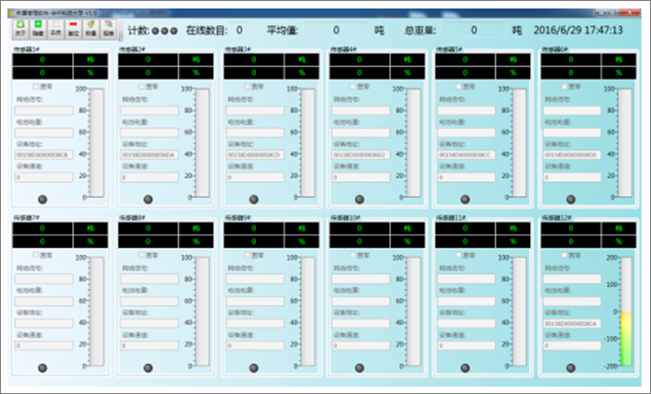The height and width of the screenshot is (394, 651).
Task: Toggle 置零 checkbox of 传感器9#
Action: 247,255
